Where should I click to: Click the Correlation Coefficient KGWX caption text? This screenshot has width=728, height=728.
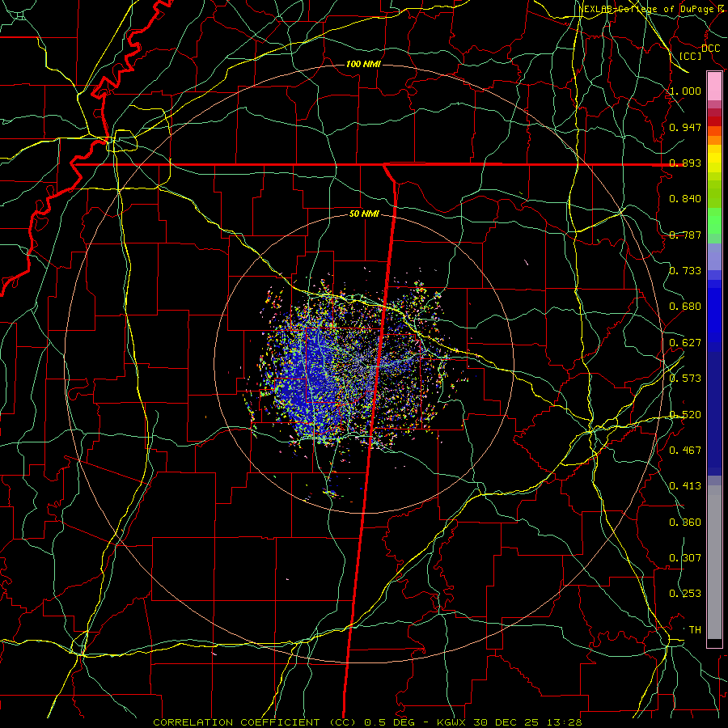(367, 722)
